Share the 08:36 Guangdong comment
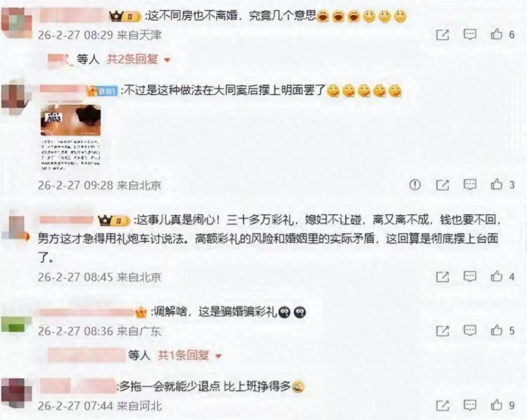Image resolution: width=527 pixels, height=420 pixels. coord(443,331)
